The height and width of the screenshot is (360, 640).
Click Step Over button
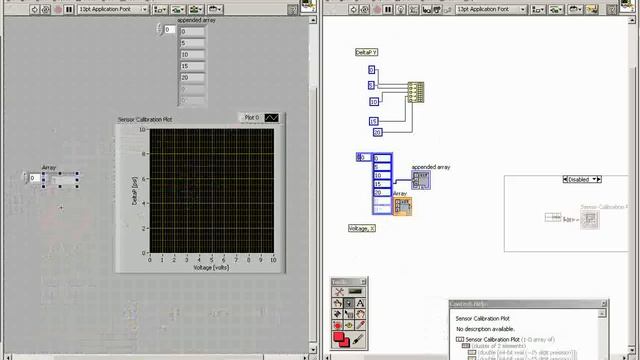437,9
